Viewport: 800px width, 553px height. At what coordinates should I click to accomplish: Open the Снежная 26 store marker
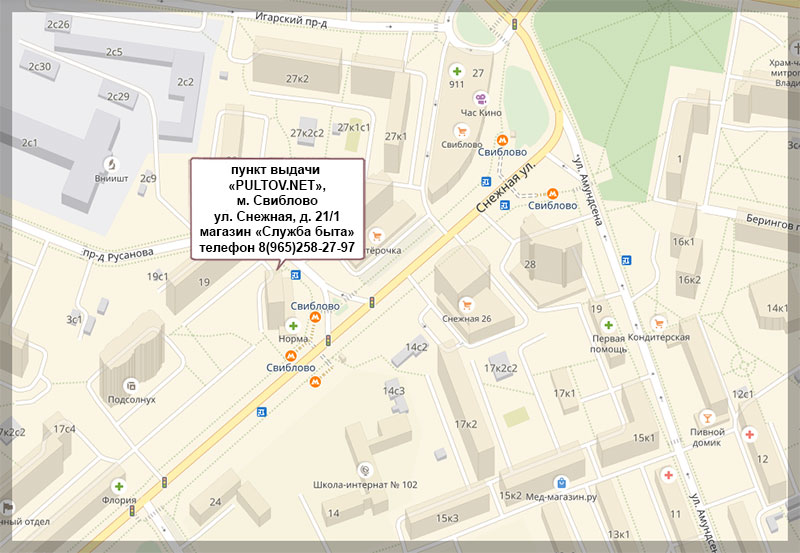464,304
